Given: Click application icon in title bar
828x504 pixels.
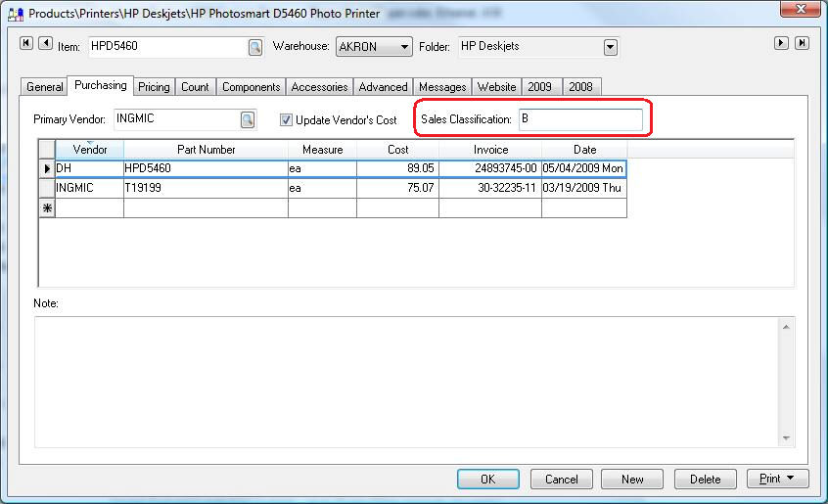Looking at the screenshot, I should click(x=16, y=14).
